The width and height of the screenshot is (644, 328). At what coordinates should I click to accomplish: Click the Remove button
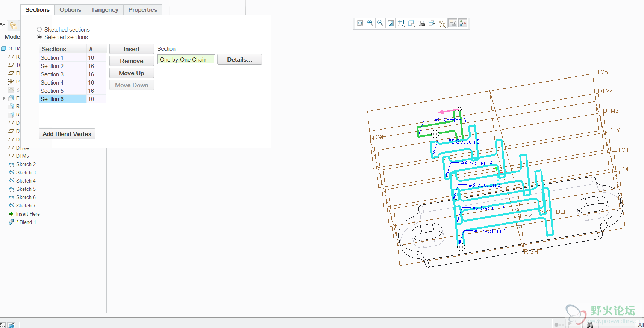pos(132,61)
